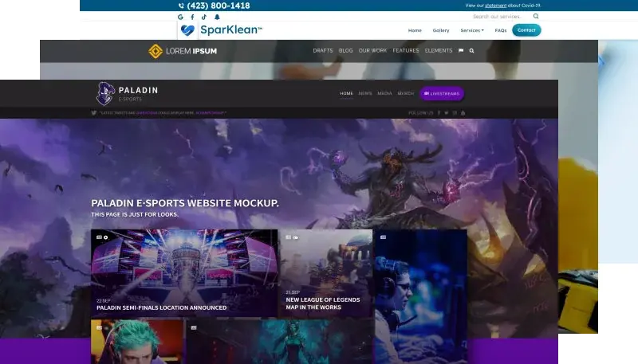Viewport: 638px width, 364px height.
Task: Open SparKlean's Facebook social icon
Action: coord(192,17)
